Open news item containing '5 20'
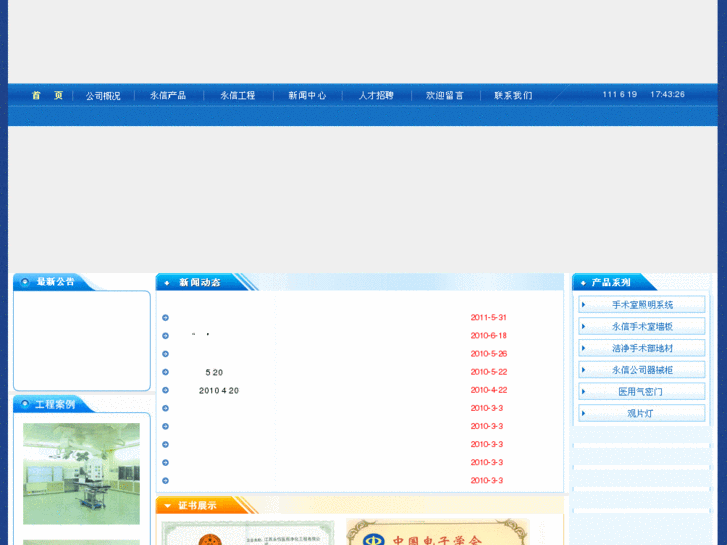This screenshot has height=545, width=727. [214, 372]
